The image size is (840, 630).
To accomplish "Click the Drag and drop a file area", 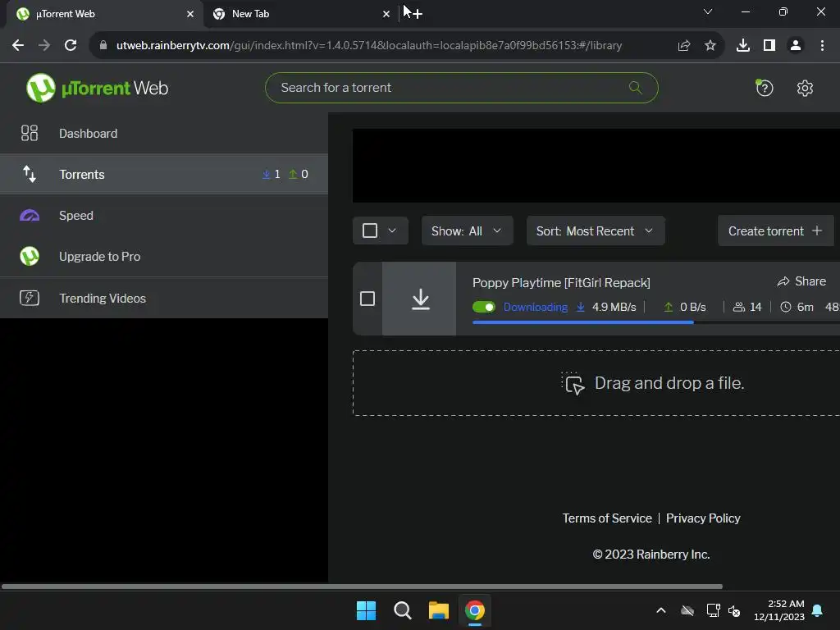I will coord(596,383).
